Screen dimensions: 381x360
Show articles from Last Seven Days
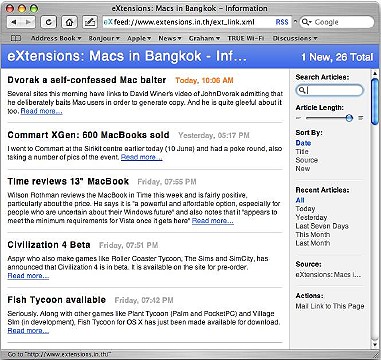tap(322, 226)
